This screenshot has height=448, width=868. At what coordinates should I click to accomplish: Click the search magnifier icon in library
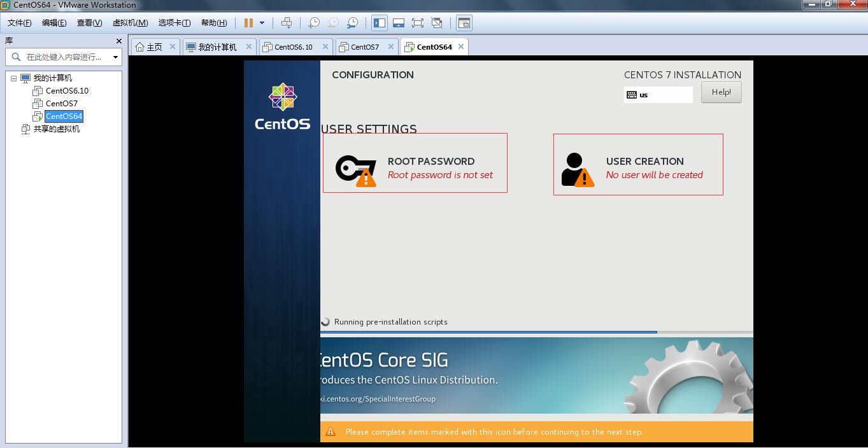point(15,57)
